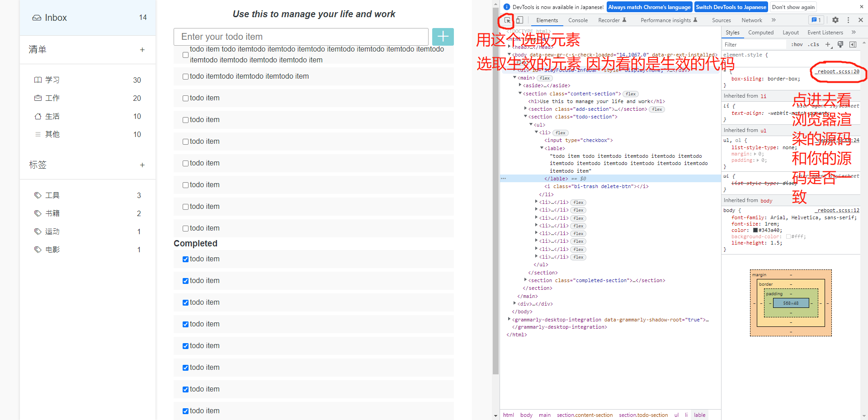Open the Recorder tab
868x420 pixels.
[612, 20]
